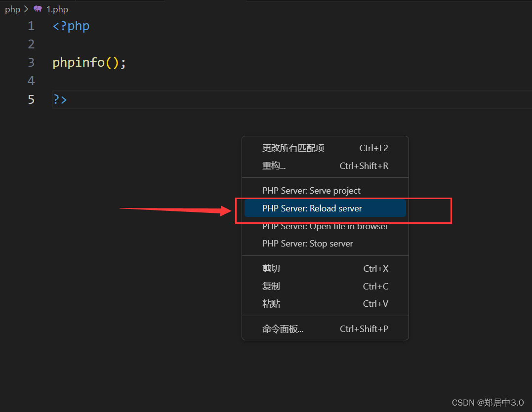Click "PHP Server: Reload server" highlighted entry

[x=312, y=208]
